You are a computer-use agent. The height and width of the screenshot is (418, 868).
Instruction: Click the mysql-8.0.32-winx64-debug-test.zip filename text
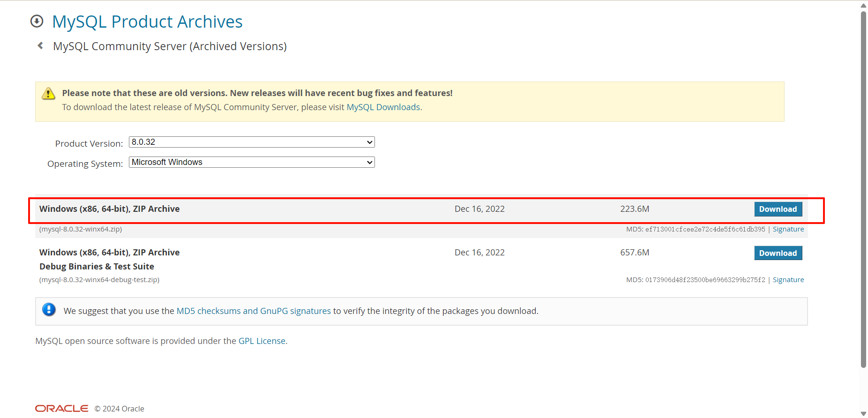(99, 280)
